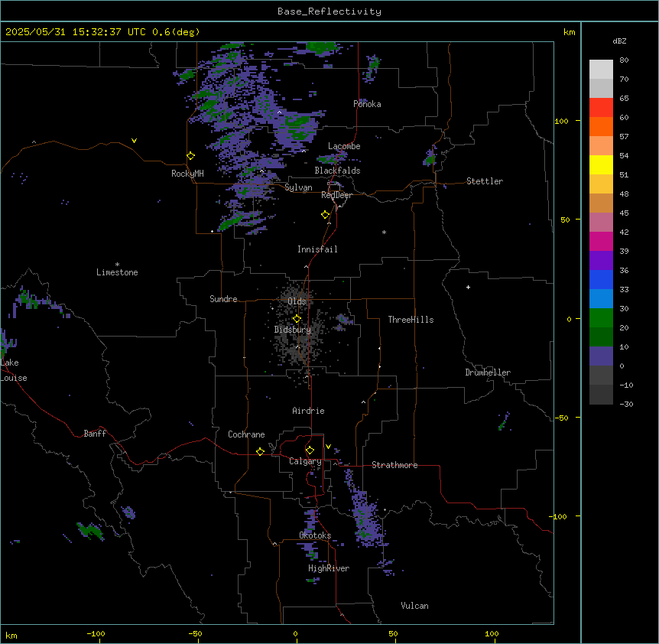Click the yellow diamond marker between Olds and Didsbury
Screen dimensions: 659x644
pyautogui.click(x=297, y=319)
